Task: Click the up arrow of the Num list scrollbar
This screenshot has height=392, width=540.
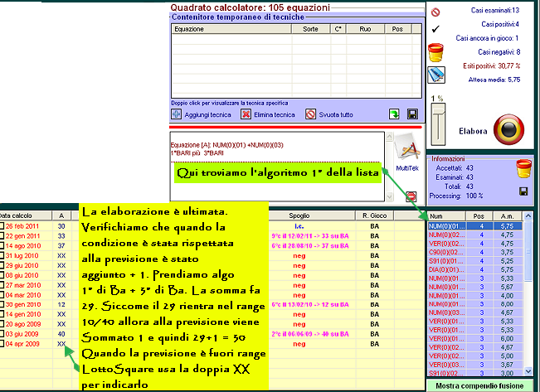Action: tap(528, 216)
